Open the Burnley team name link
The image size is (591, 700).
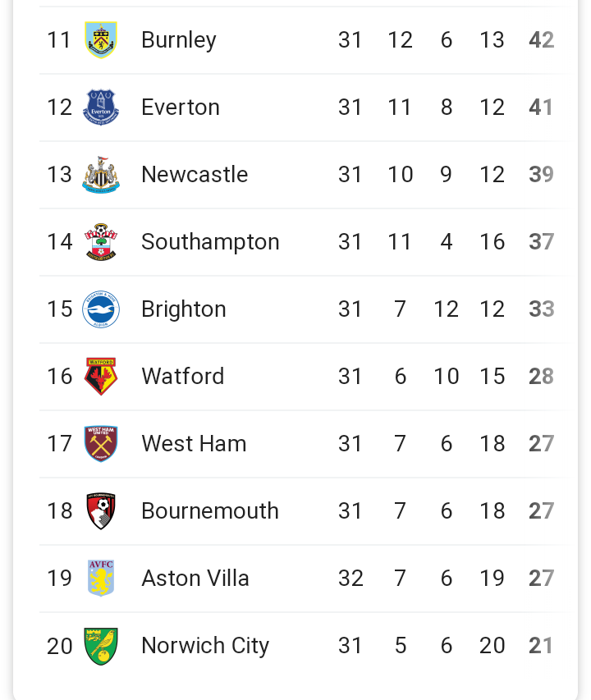179,40
